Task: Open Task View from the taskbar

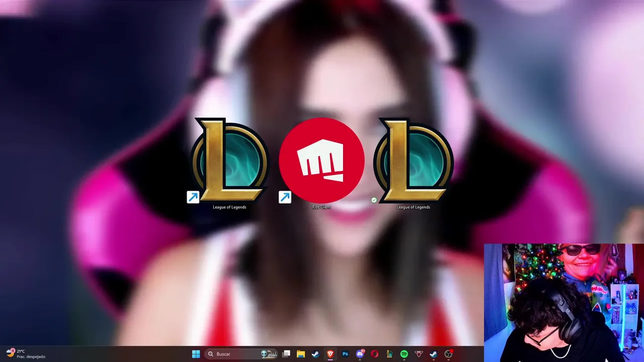Action: point(286,354)
